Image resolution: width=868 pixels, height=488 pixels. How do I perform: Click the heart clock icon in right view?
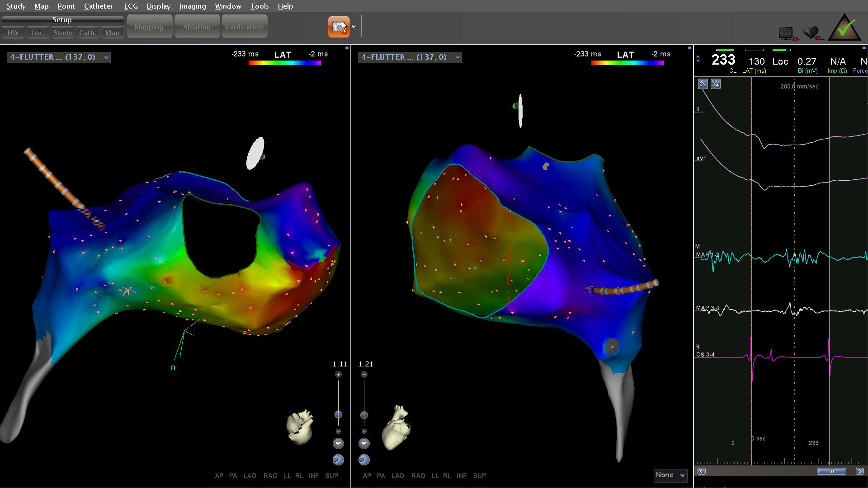[364, 460]
